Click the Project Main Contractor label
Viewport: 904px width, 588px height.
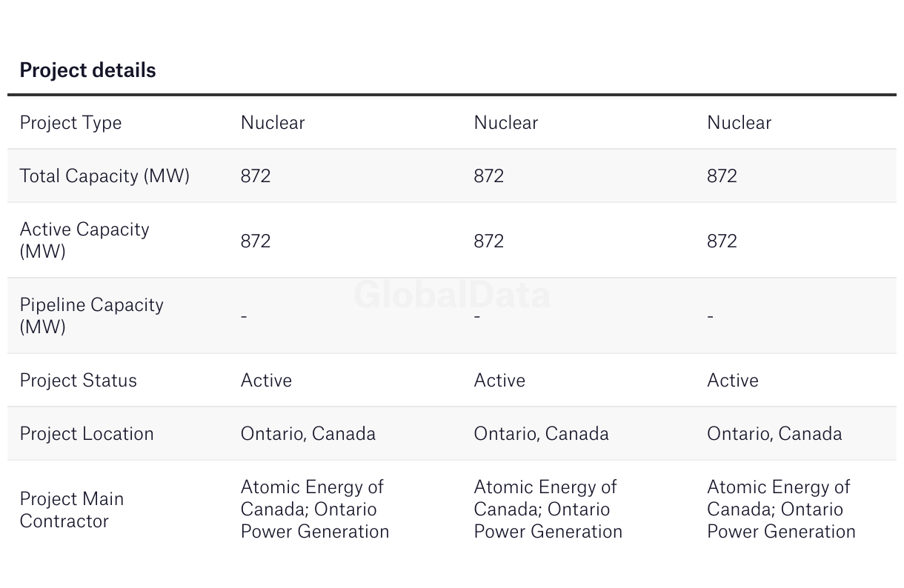point(71,510)
